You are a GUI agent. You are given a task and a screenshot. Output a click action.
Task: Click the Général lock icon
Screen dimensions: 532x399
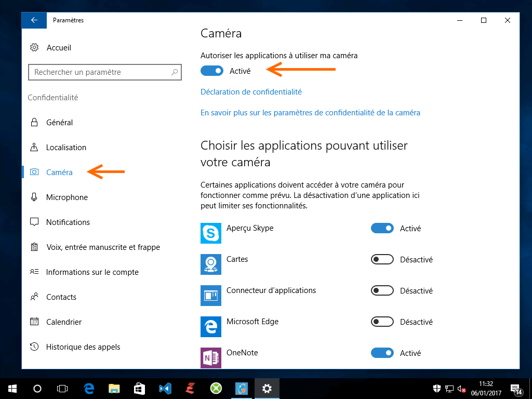pos(34,122)
